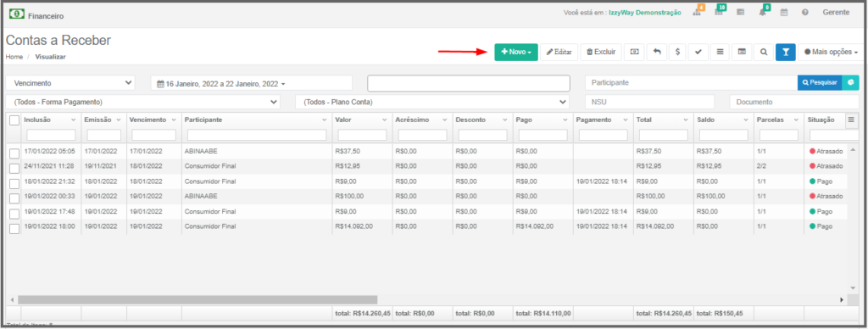The image size is (868, 329).
Task: Open the Vencimento dropdown filter
Action: (70, 83)
